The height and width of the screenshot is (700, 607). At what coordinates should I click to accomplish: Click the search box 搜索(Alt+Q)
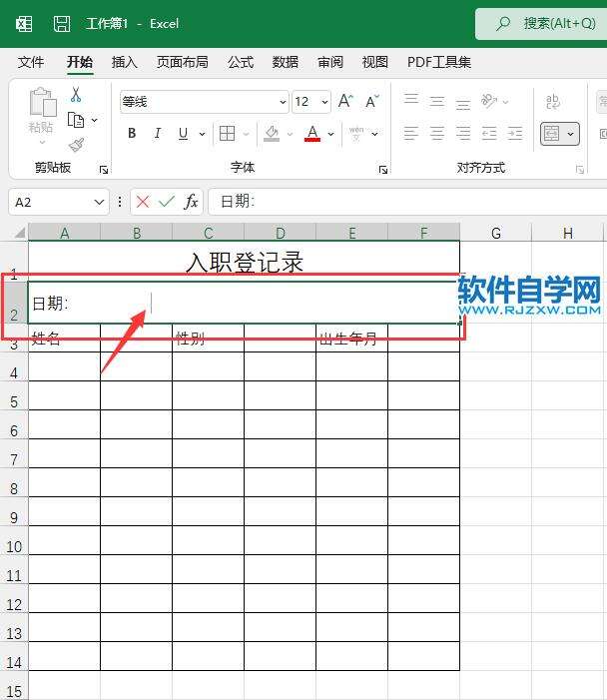tap(541, 24)
